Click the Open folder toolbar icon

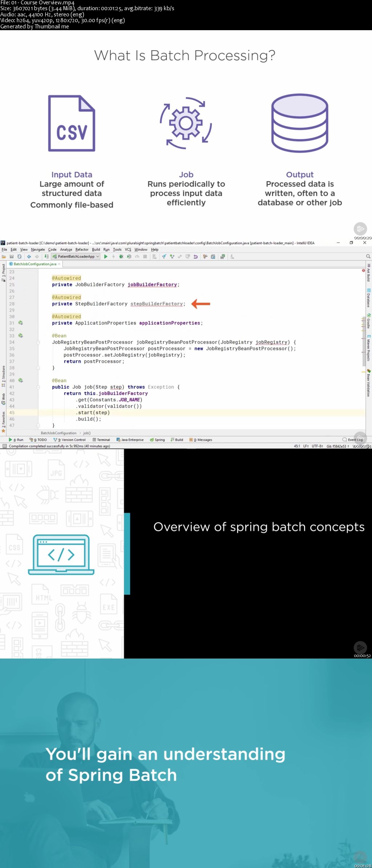click(4, 257)
